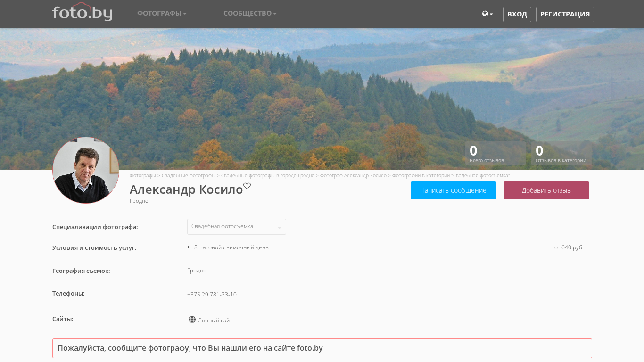644x362 pixels.
Task: Click the globe icon beside Личный сайт
Action: [x=192, y=320]
